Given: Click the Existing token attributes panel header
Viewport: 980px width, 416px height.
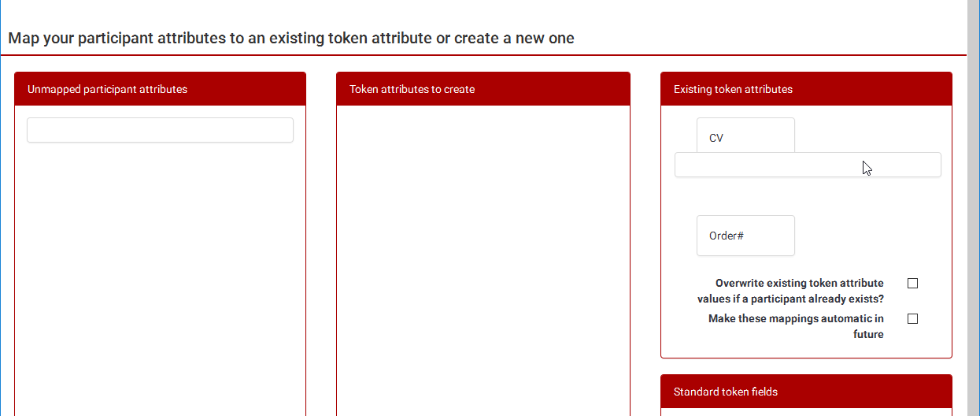Looking at the screenshot, I should pos(806,89).
